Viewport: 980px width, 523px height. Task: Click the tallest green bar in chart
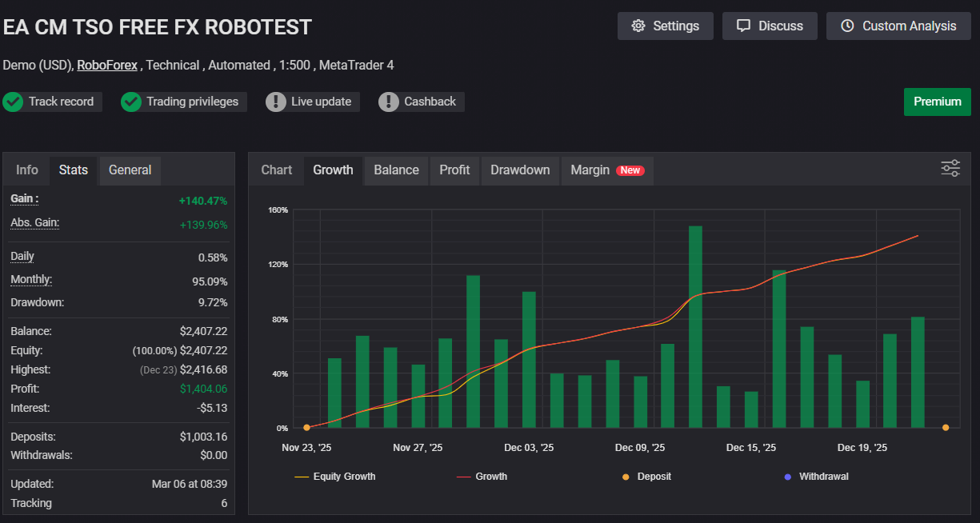[695, 326]
